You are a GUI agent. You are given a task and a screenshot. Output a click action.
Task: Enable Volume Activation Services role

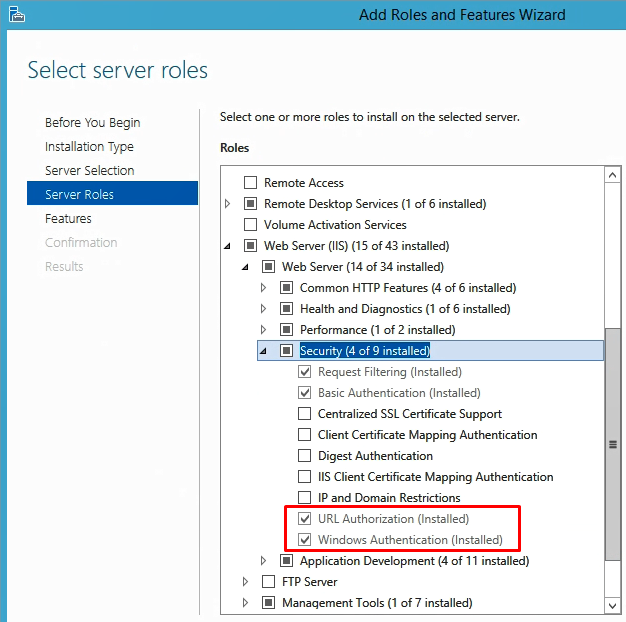tap(251, 225)
